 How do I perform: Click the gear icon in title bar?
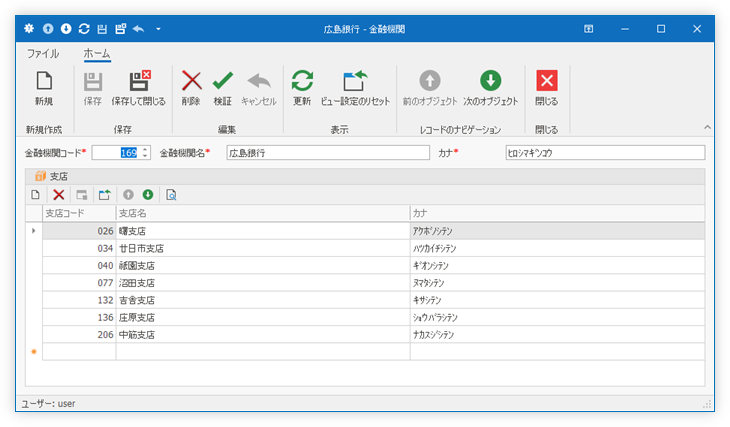click(x=29, y=29)
